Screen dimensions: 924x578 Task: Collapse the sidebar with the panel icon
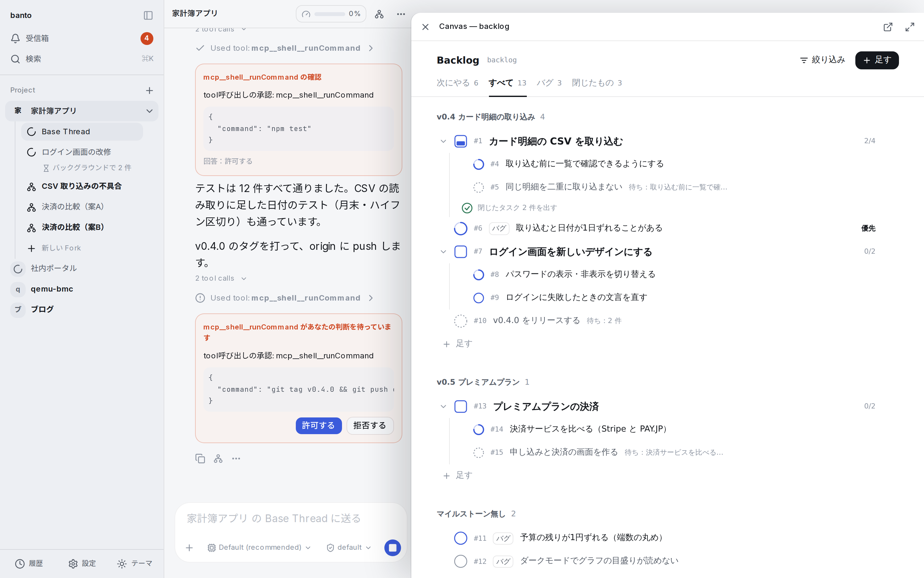click(148, 15)
